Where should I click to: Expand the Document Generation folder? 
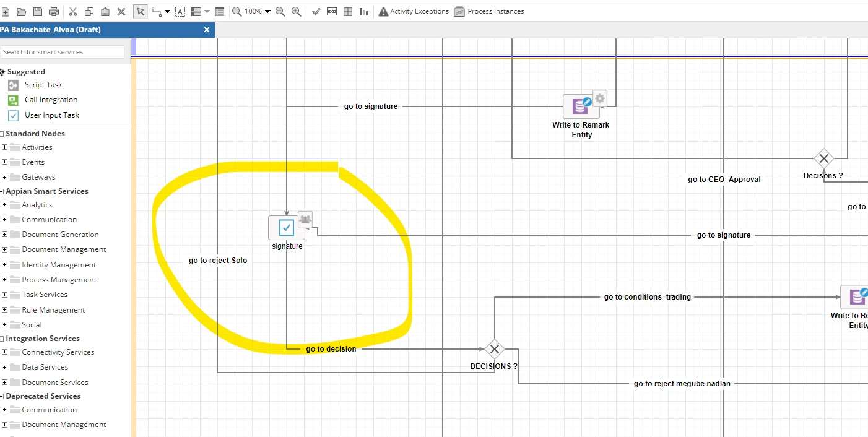tap(4, 235)
